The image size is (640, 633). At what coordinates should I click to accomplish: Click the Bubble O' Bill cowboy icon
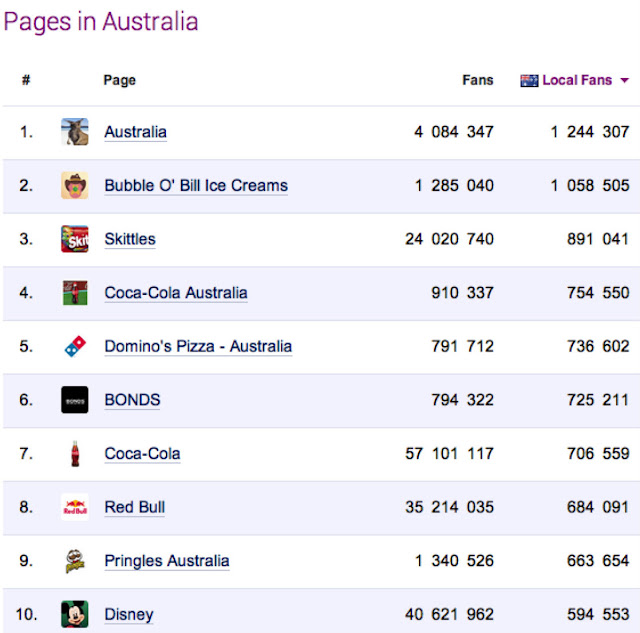[74, 186]
